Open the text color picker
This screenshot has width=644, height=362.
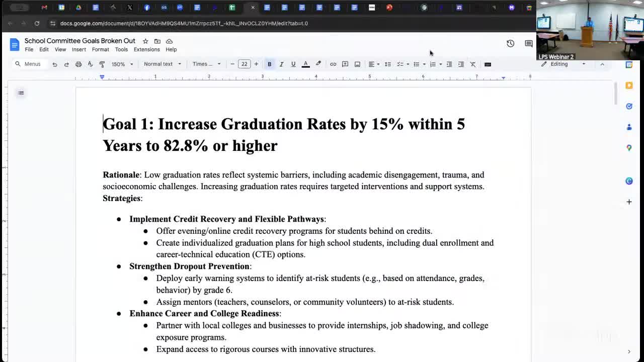click(305, 64)
